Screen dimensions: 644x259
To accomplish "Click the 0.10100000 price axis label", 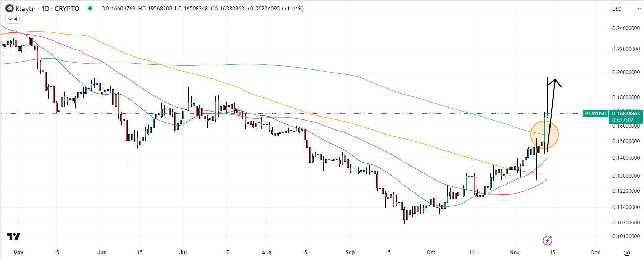I will (x=626, y=236).
